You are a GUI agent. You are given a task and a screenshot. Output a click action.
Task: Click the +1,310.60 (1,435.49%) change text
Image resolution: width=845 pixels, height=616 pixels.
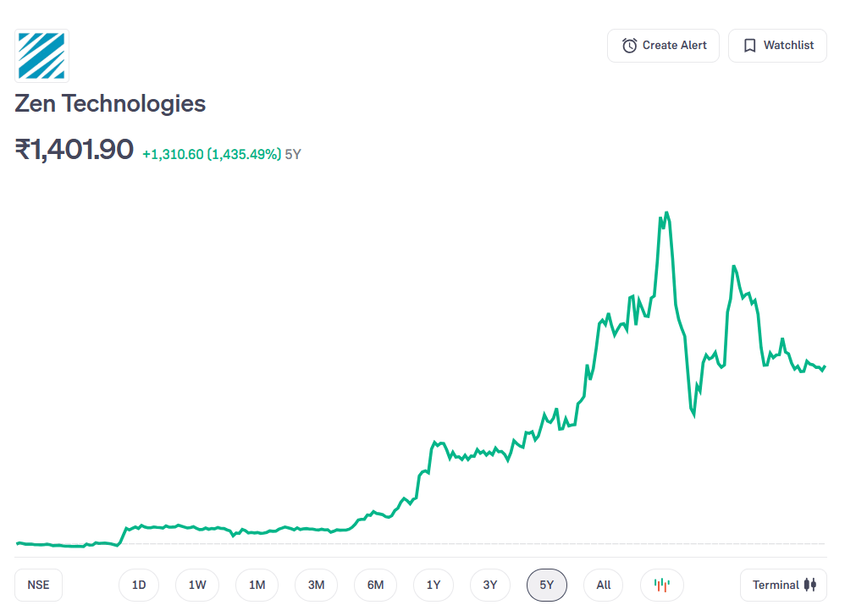[212, 154]
